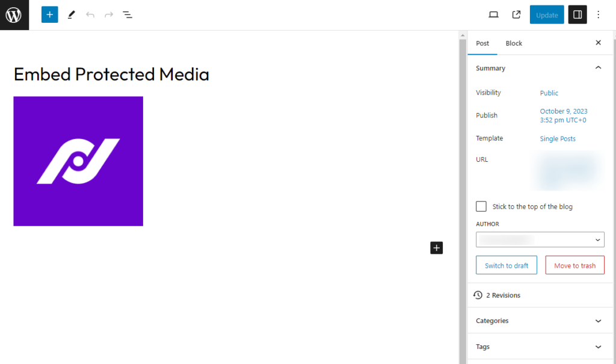Viewport: 616px width, 364px height.
Task: Click the Undo arrow
Action: (90, 14)
